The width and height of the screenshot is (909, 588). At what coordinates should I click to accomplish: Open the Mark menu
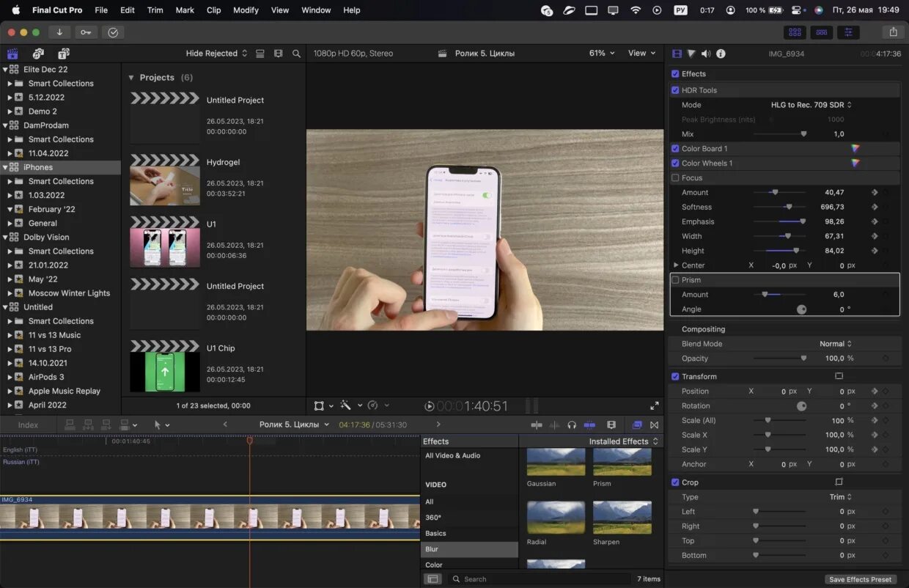pos(185,10)
